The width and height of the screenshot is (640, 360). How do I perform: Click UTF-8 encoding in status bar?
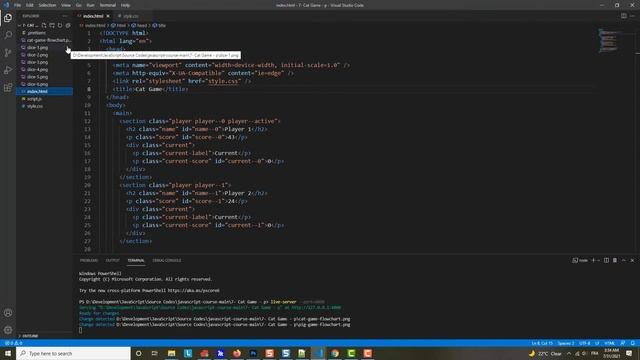point(584,343)
